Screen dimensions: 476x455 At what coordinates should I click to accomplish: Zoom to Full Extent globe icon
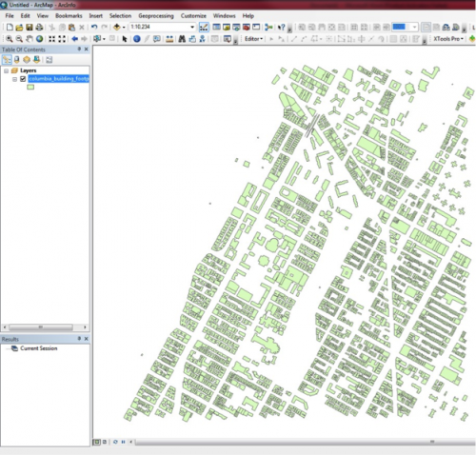[x=39, y=39]
